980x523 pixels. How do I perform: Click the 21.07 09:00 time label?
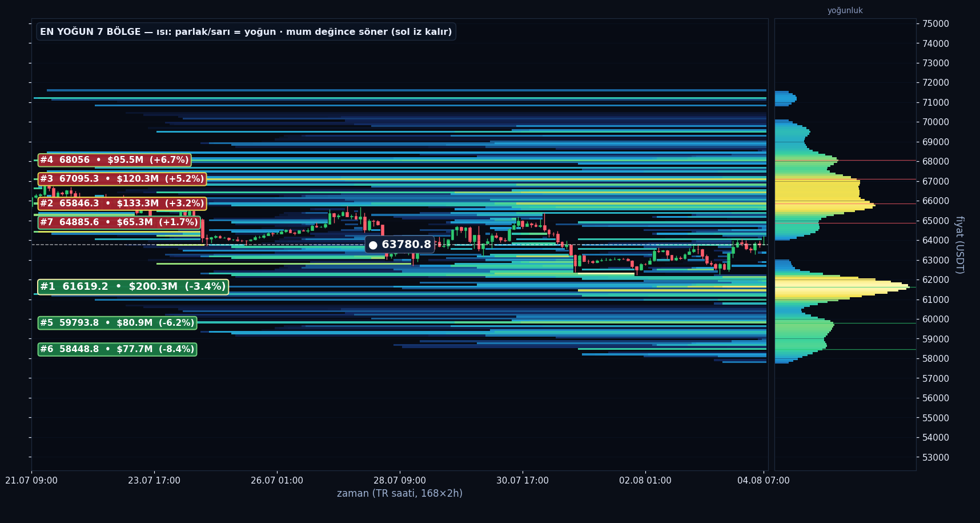[x=31, y=481]
